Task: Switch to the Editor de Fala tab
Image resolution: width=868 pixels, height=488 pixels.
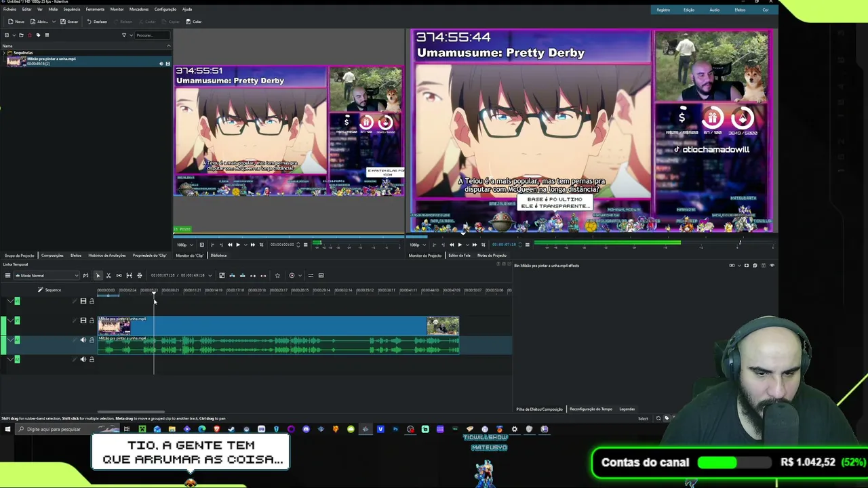Action: pyautogui.click(x=459, y=256)
